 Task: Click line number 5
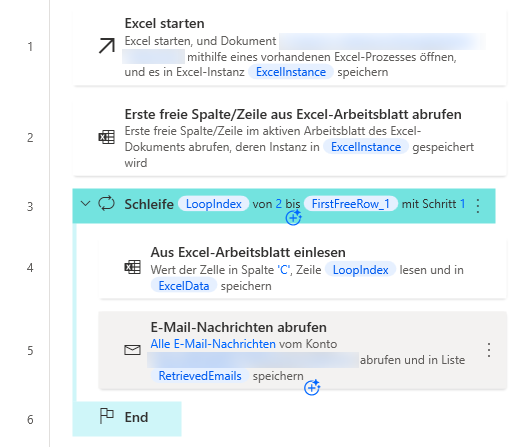(30, 351)
